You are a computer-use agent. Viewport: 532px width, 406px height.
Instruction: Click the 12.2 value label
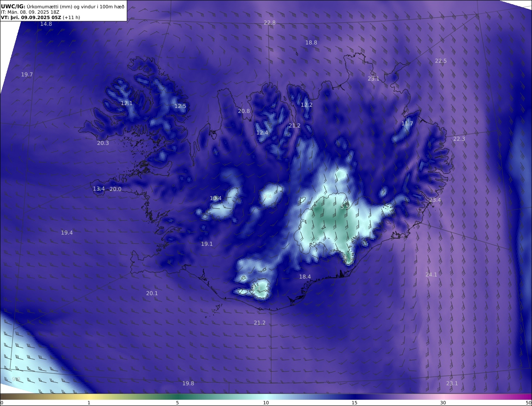(x=307, y=105)
